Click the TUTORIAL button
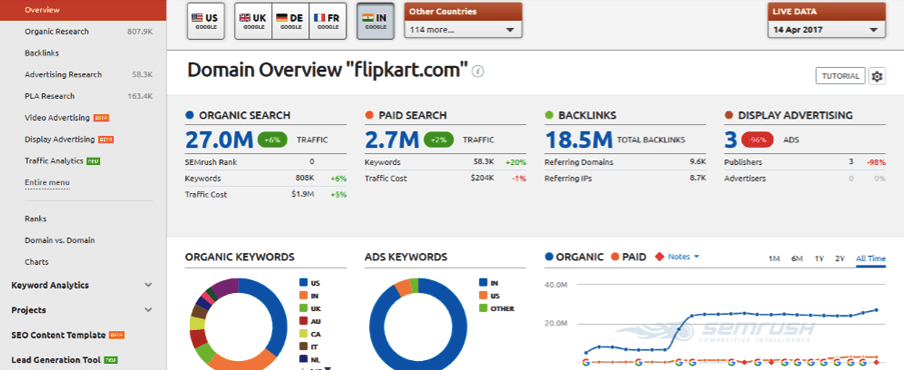 [x=841, y=76]
